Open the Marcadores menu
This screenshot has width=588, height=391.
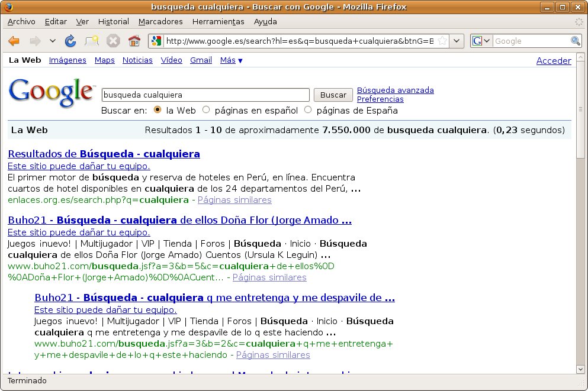click(160, 22)
